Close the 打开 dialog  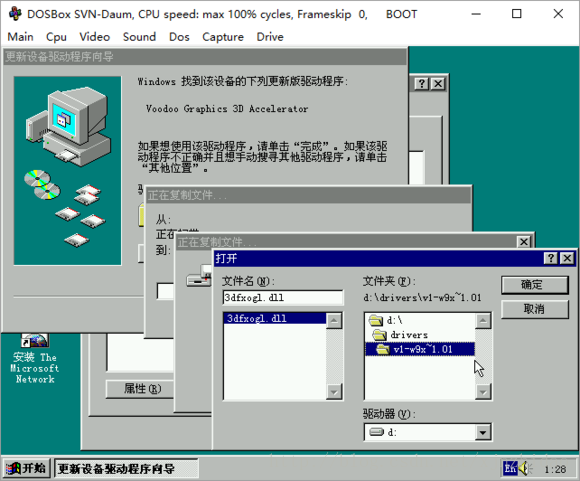pyautogui.click(x=567, y=258)
